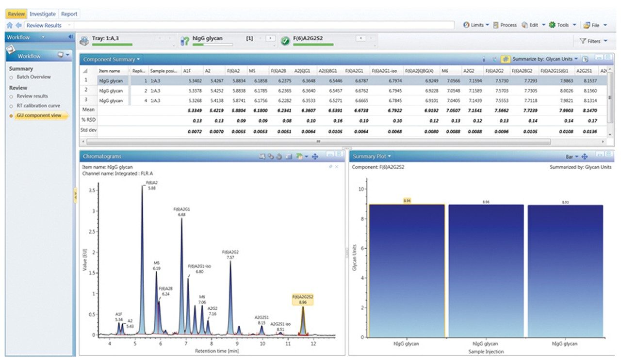The height and width of the screenshot is (364, 621).
Task: Click the A1F column header
Action: coord(193,71)
